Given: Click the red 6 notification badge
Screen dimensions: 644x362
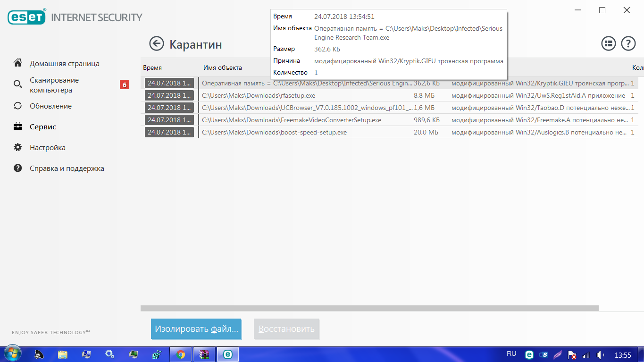Looking at the screenshot, I should click(x=125, y=85).
